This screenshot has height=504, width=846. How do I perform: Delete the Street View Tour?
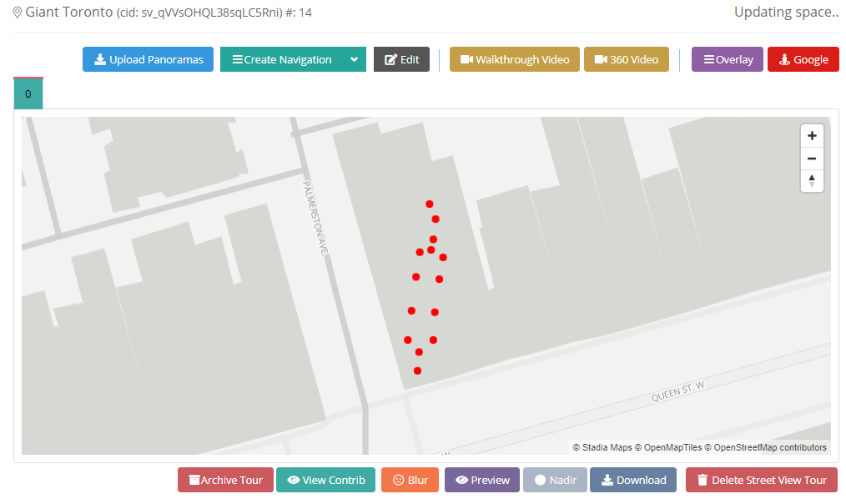pyautogui.click(x=762, y=480)
